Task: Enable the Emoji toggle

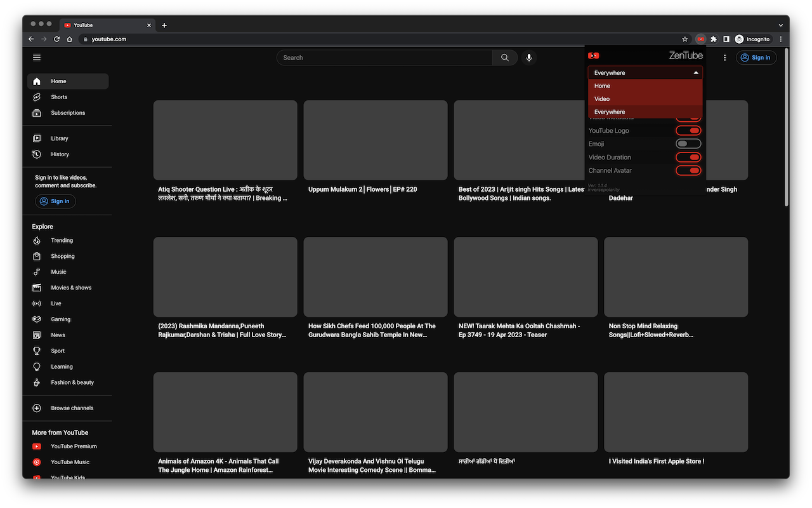Action: (x=688, y=144)
